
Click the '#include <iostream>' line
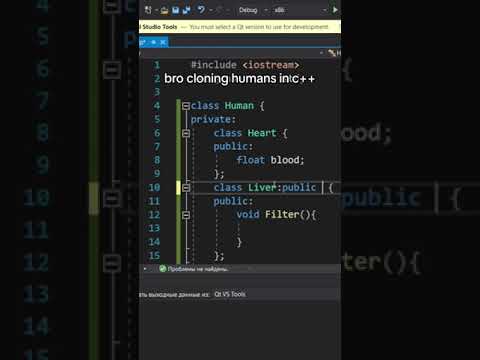point(245,65)
